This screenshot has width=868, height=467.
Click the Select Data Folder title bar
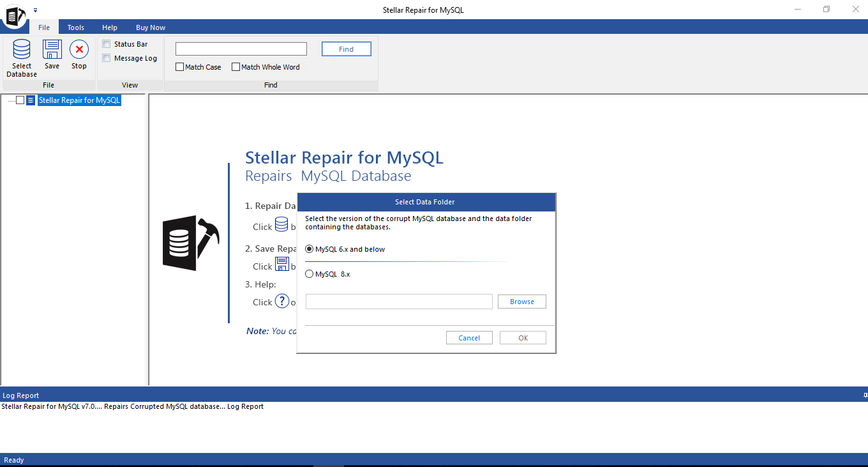(x=426, y=202)
